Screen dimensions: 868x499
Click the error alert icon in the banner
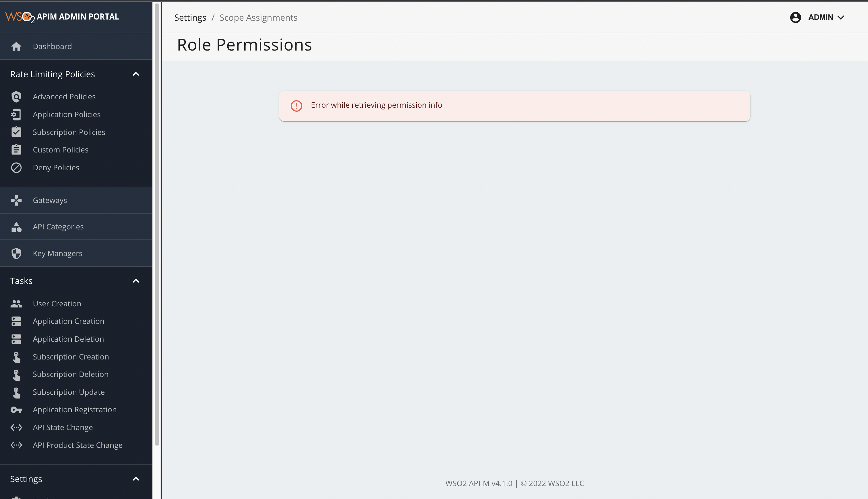tap(296, 106)
